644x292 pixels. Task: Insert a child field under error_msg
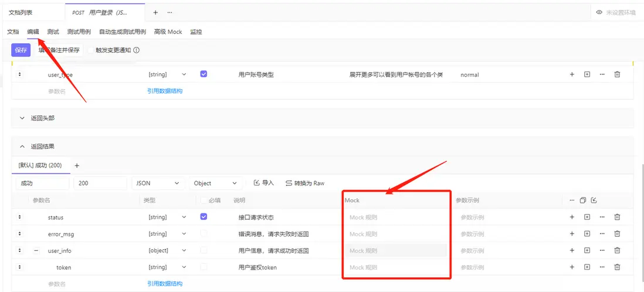[x=587, y=234]
